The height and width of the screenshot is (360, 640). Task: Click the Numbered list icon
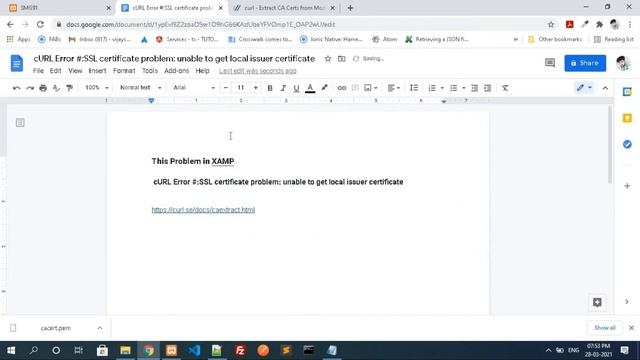[432, 88]
